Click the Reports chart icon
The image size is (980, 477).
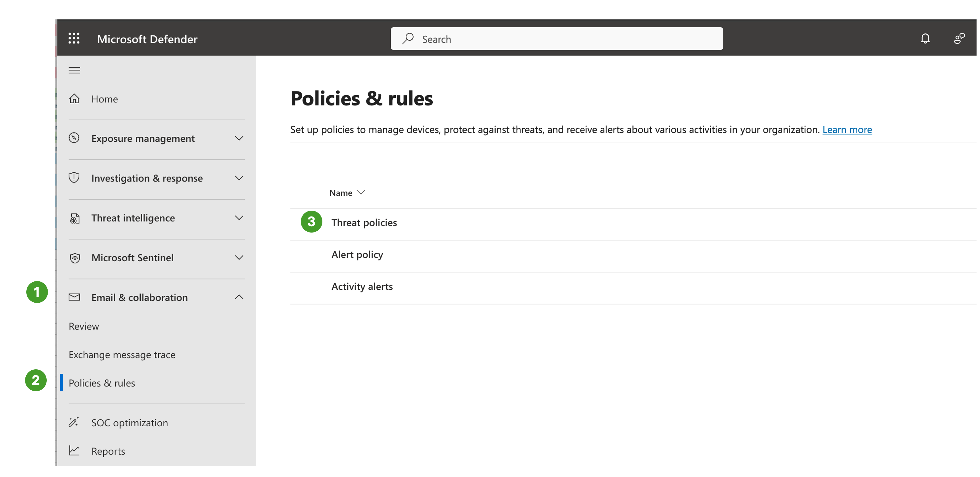(x=74, y=451)
